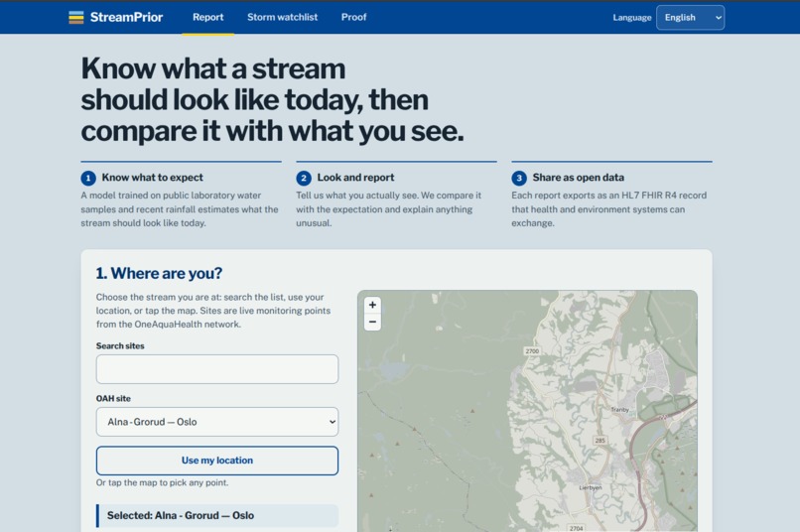Click the step 3 number badge
Screen dimensions: 800x532
[519, 178]
